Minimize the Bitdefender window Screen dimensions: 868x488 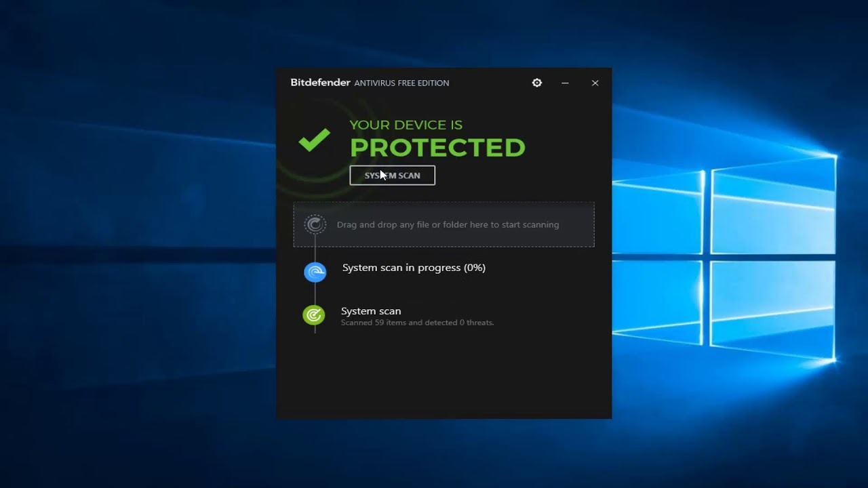click(x=565, y=83)
